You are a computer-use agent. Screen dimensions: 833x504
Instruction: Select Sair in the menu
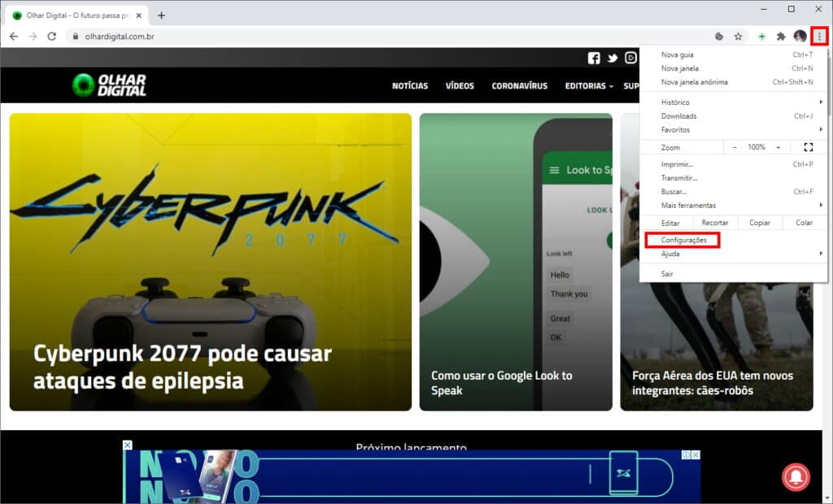(734, 274)
